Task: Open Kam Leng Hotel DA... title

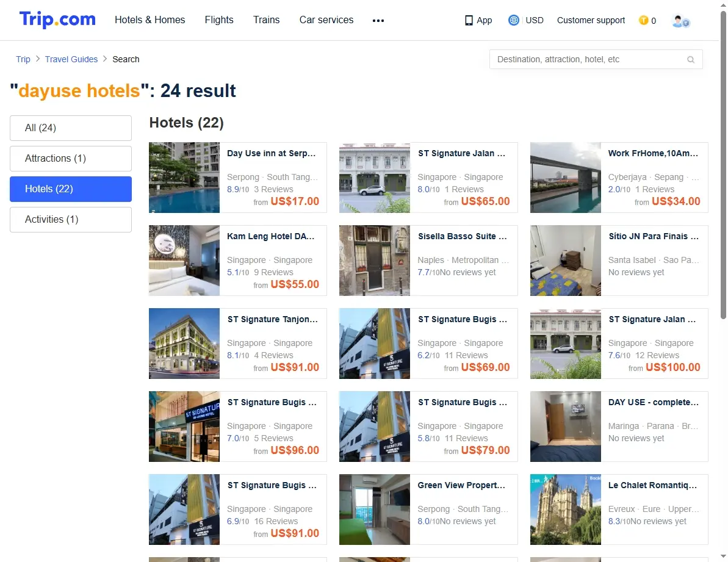Action: pyautogui.click(x=271, y=236)
